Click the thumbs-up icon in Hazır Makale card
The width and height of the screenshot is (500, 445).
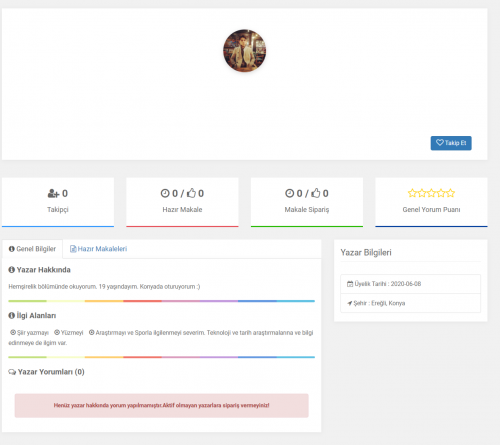(191, 193)
